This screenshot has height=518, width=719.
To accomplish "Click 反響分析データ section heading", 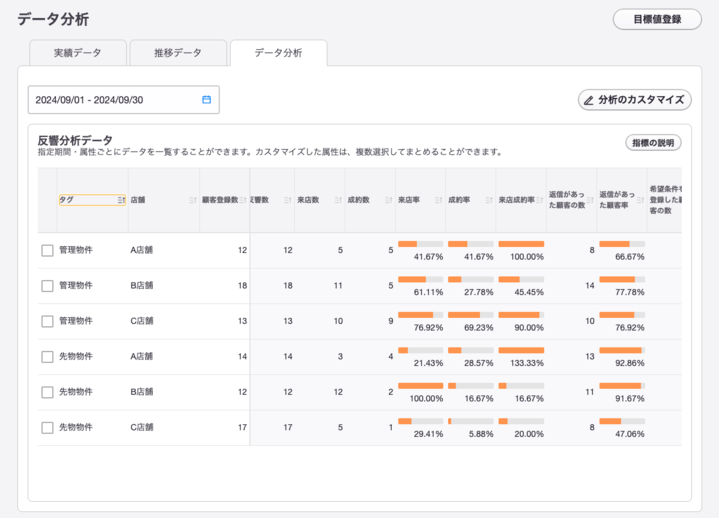I will point(75,140).
